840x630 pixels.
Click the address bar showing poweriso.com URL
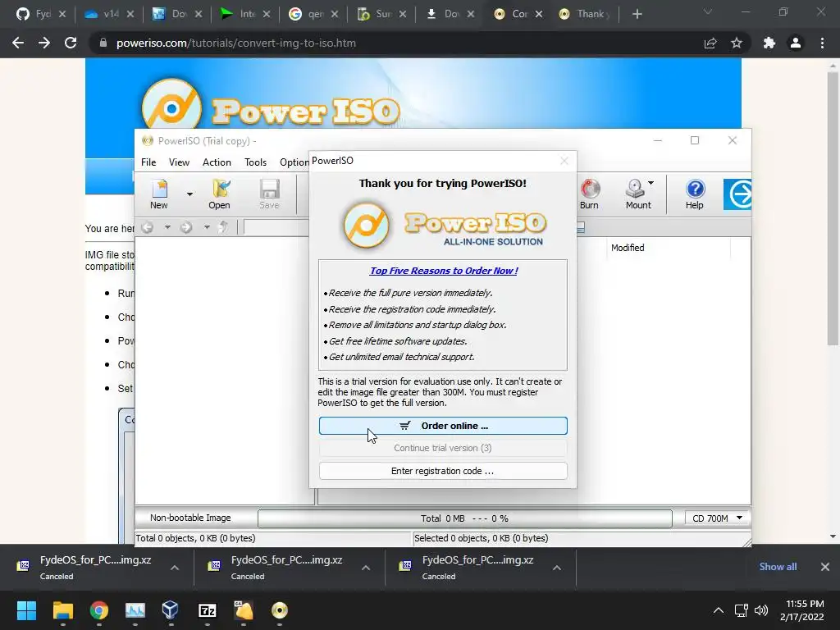coord(396,43)
